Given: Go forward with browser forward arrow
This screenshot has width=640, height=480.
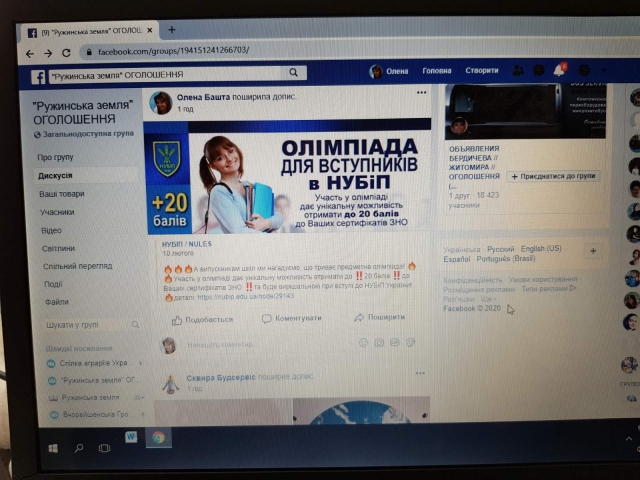Looking at the screenshot, I should 48,53.
